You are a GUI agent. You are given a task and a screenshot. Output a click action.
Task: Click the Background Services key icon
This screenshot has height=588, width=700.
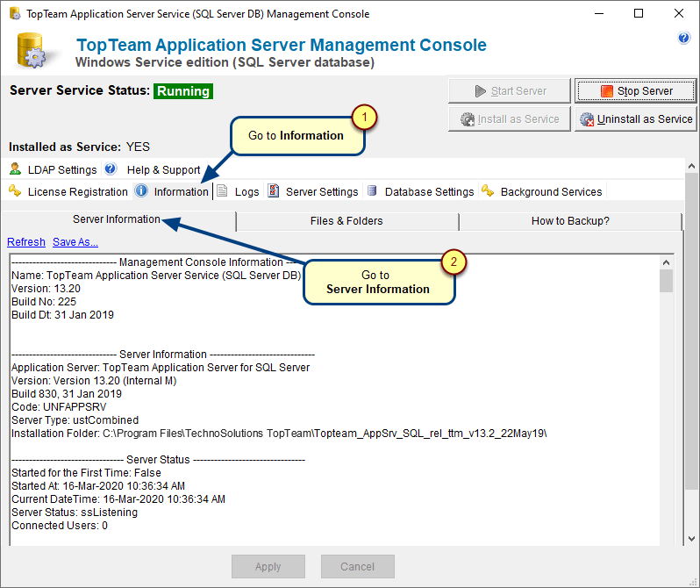coord(488,190)
